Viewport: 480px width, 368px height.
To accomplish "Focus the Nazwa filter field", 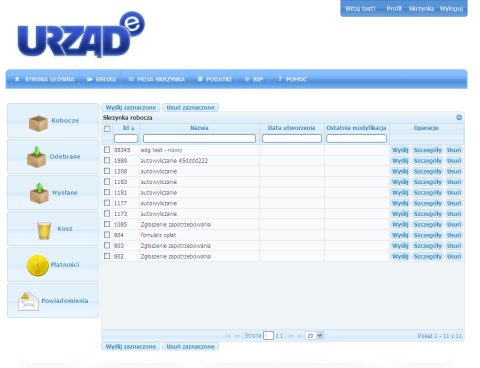I will point(199,138).
